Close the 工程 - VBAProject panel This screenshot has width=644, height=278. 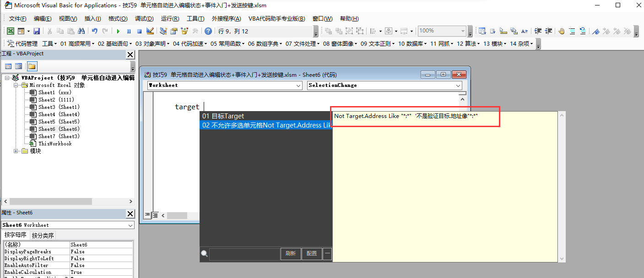tap(130, 55)
